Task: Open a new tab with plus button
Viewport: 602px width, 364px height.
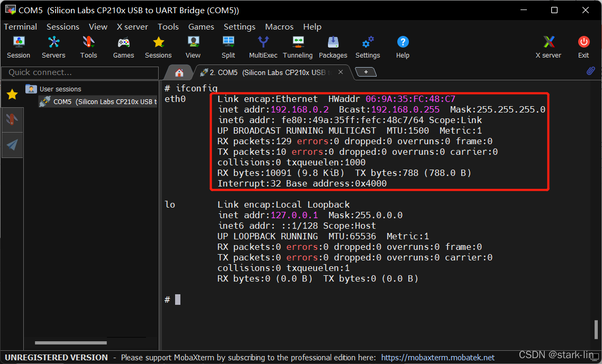Action: pos(366,72)
